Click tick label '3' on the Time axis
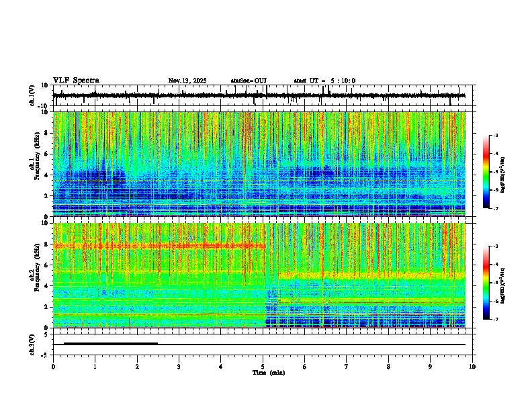The image size is (532, 411). [x=179, y=367]
